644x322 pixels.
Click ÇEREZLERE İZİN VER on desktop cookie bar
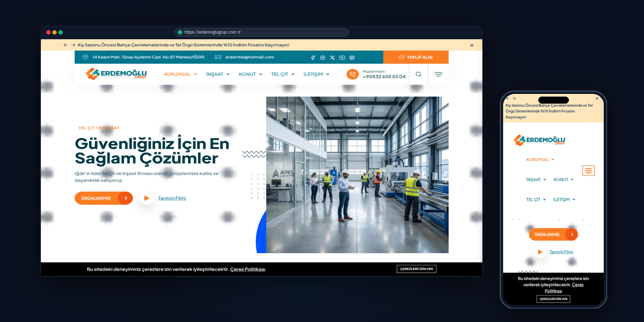(416, 269)
